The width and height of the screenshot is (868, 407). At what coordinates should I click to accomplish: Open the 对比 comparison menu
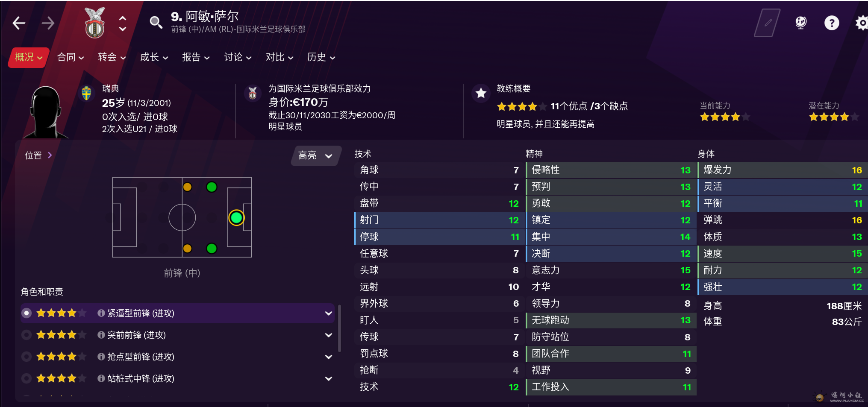[x=280, y=57]
